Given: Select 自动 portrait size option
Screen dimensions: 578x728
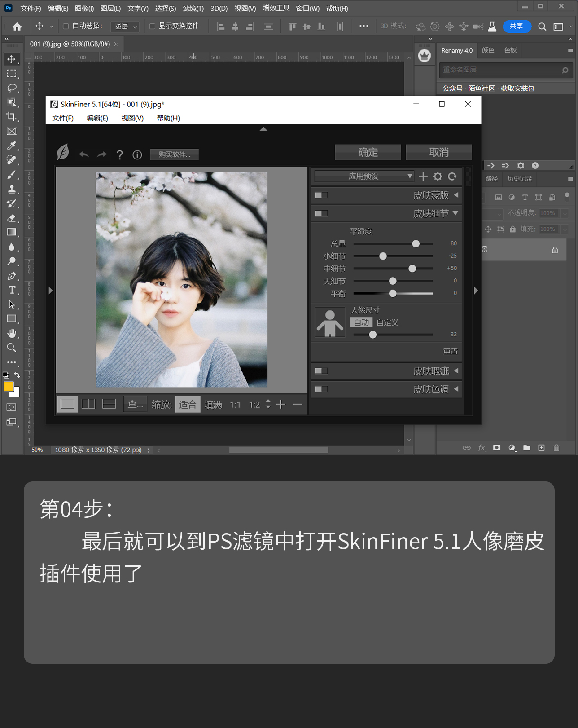Looking at the screenshot, I should click(x=361, y=322).
